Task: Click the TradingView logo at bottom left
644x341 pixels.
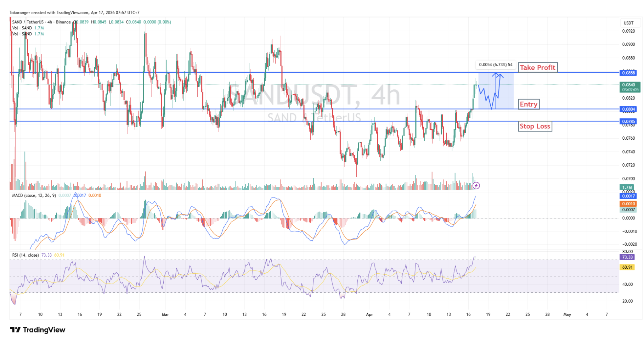Action: click(x=38, y=330)
